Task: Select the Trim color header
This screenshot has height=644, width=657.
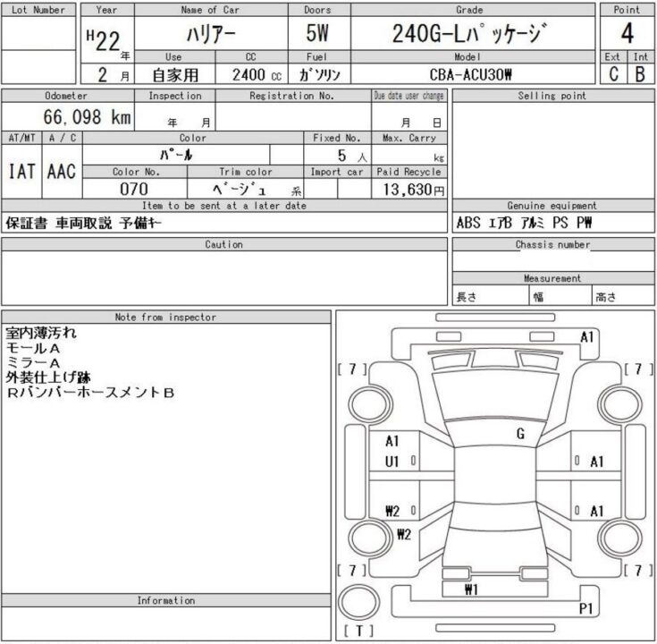Action: coord(246,172)
